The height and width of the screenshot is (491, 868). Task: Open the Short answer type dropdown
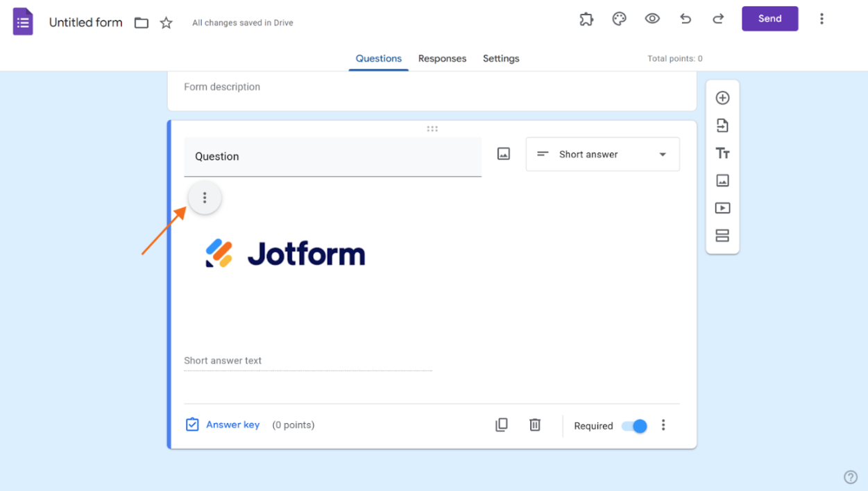tap(602, 154)
